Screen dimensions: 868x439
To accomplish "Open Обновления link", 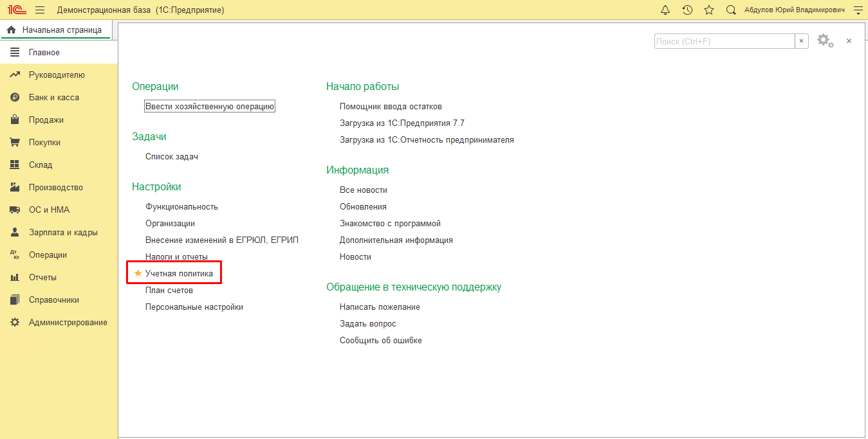I will [363, 206].
